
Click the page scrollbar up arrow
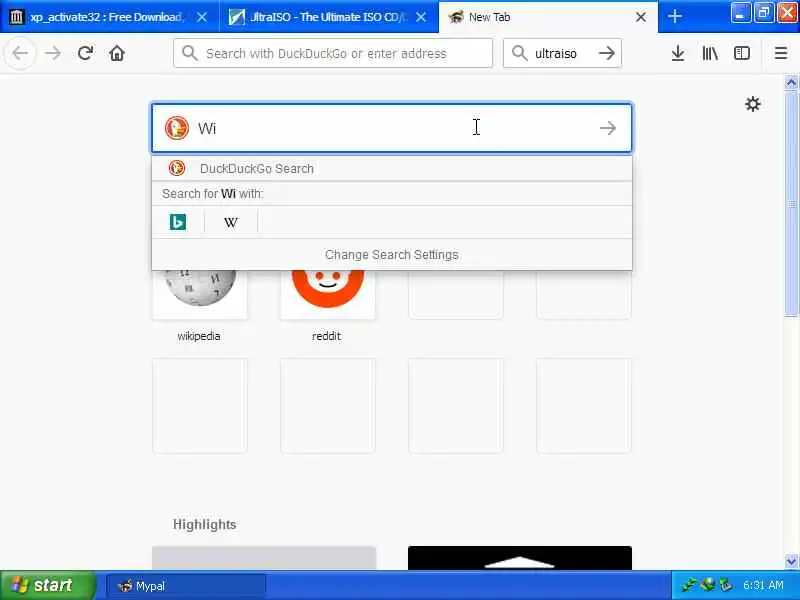pos(791,83)
